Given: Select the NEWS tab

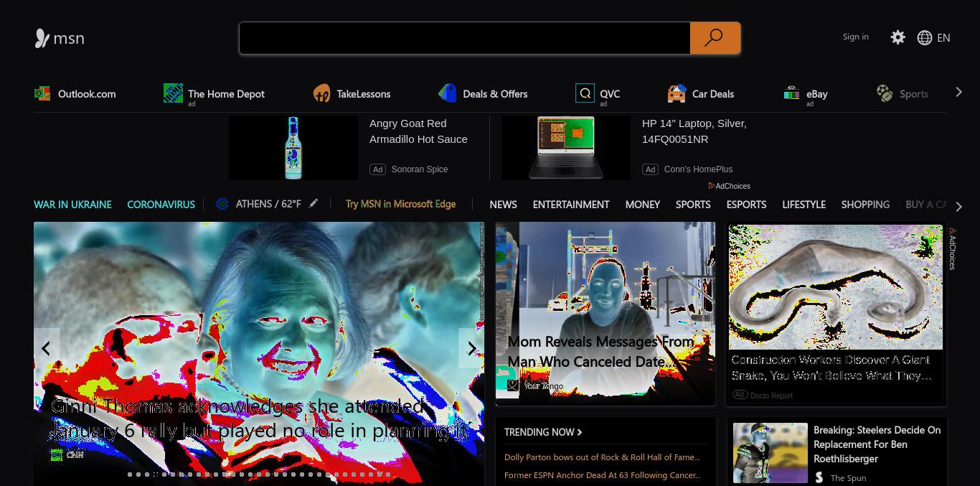Looking at the screenshot, I should tap(503, 205).
